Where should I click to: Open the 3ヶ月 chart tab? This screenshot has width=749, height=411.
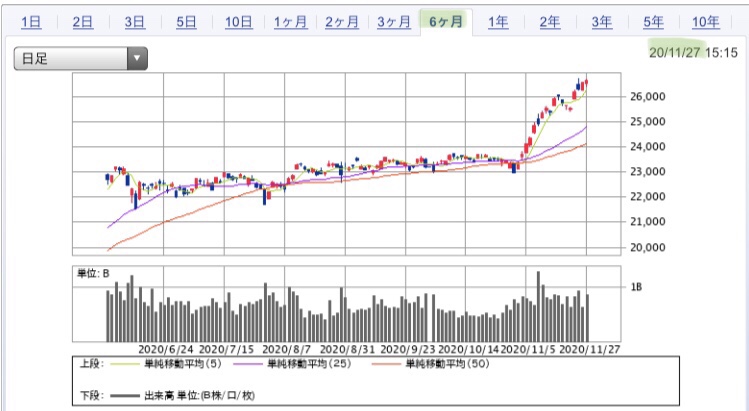[x=393, y=22]
